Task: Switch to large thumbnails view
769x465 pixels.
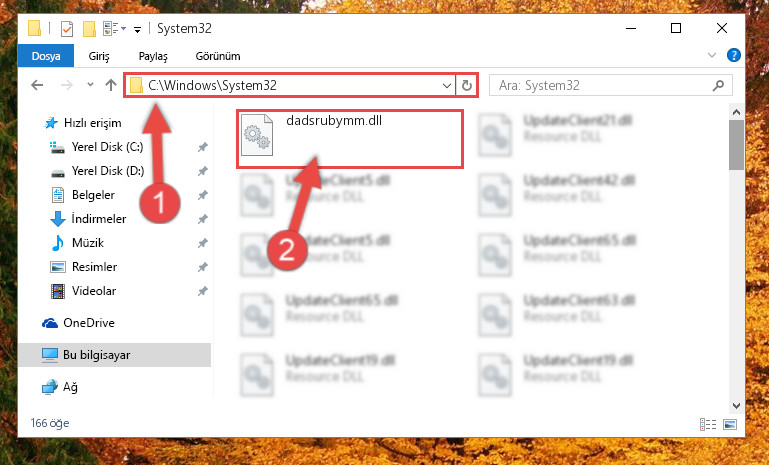Action: (730, 424)
